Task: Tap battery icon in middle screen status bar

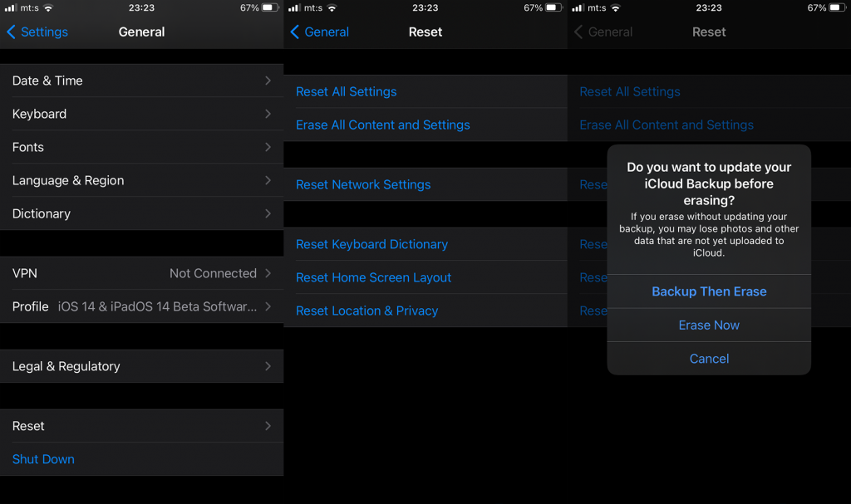Action: coord(553,7)
